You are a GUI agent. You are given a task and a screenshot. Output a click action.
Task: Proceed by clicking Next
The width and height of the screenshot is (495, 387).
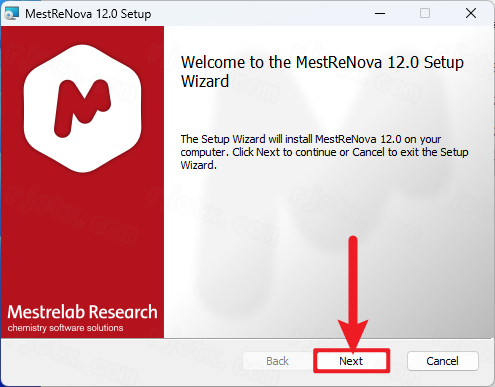[351, 361]
